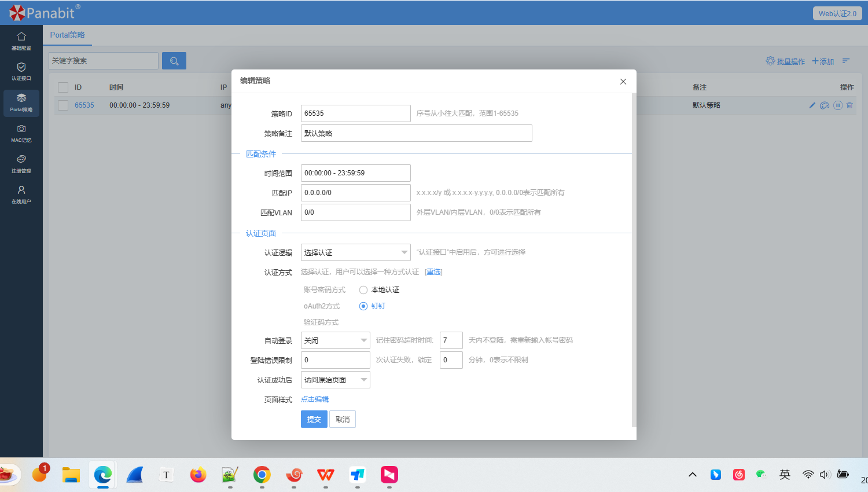The image size is (868, 492).
Task: Click the WeChat tray icon
Action: tap(762, 475)
